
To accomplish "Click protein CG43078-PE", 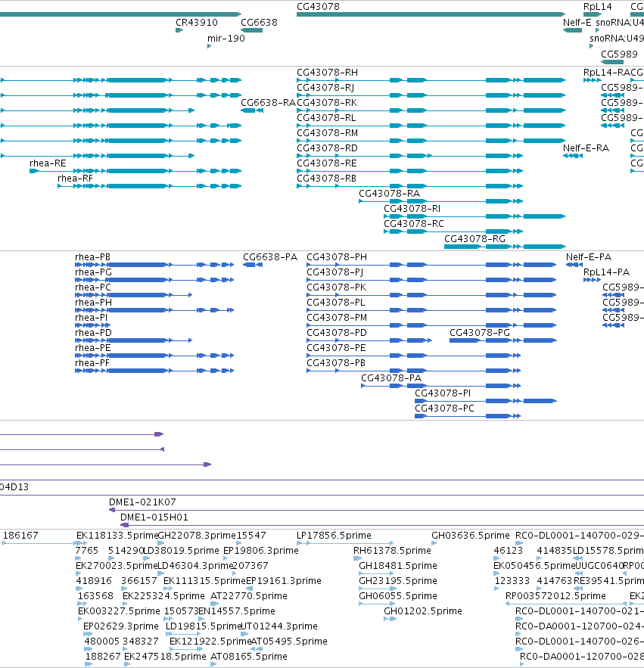I will coord(414,356).
